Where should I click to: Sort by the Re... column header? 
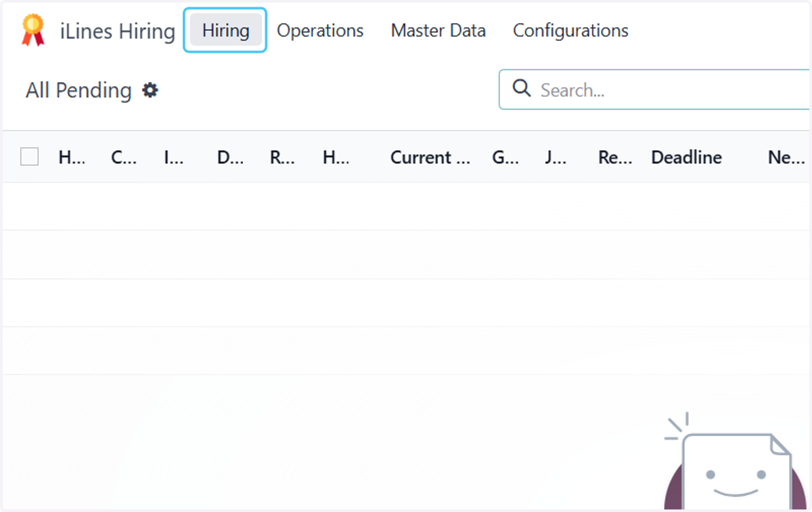coord(615,157)
